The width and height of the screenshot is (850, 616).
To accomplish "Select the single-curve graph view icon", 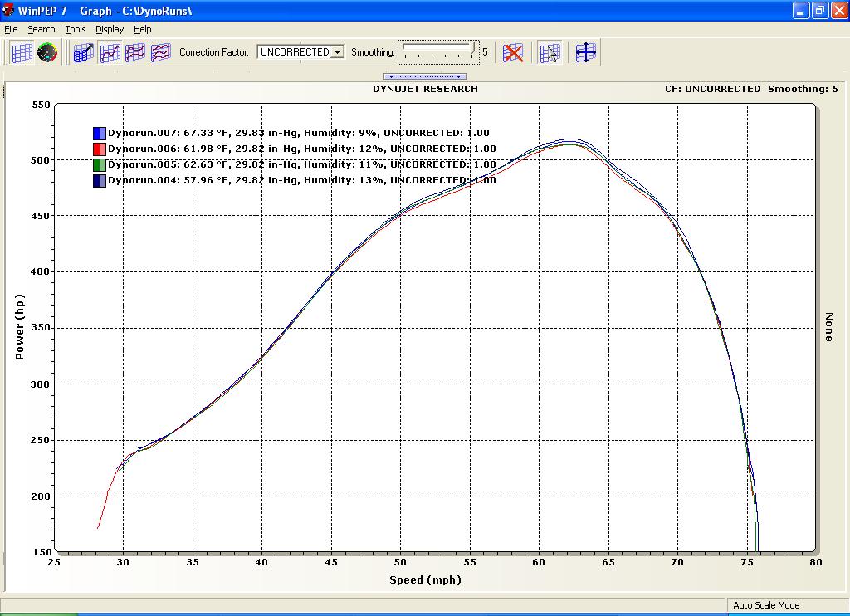I will coord(110,52).
